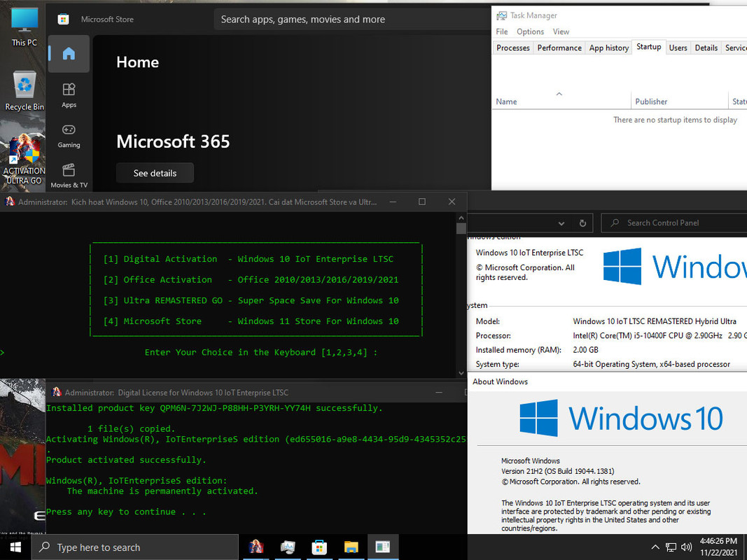
Task: Open activation tool icon on taskbar
Action: pyautogui.click(x=256, y=547)
